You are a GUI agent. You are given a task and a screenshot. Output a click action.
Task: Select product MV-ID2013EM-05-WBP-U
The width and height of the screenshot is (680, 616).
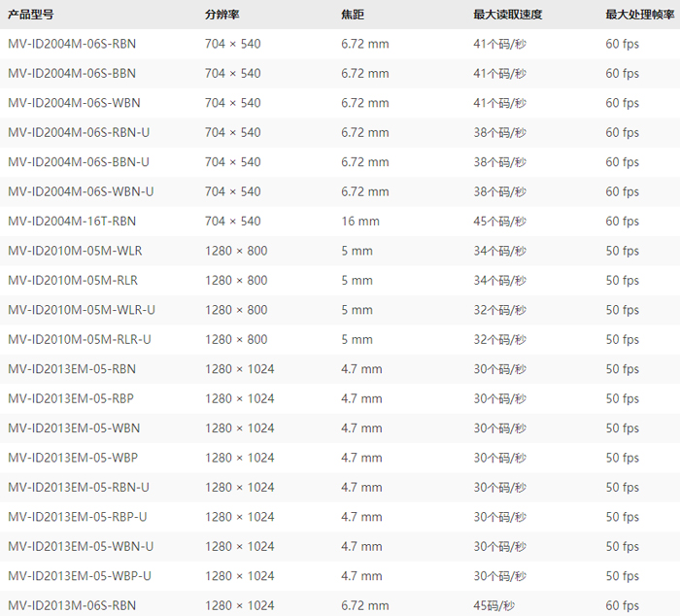pos(80,576)
